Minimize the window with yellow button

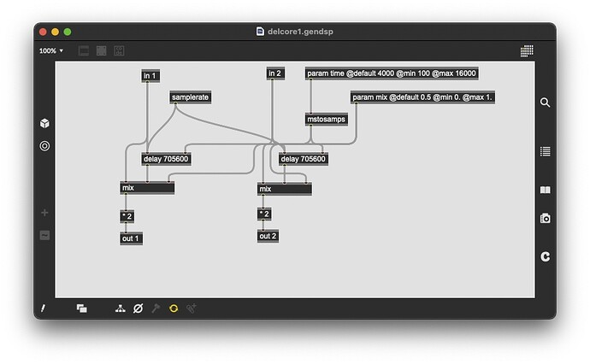tap(56, 32)
